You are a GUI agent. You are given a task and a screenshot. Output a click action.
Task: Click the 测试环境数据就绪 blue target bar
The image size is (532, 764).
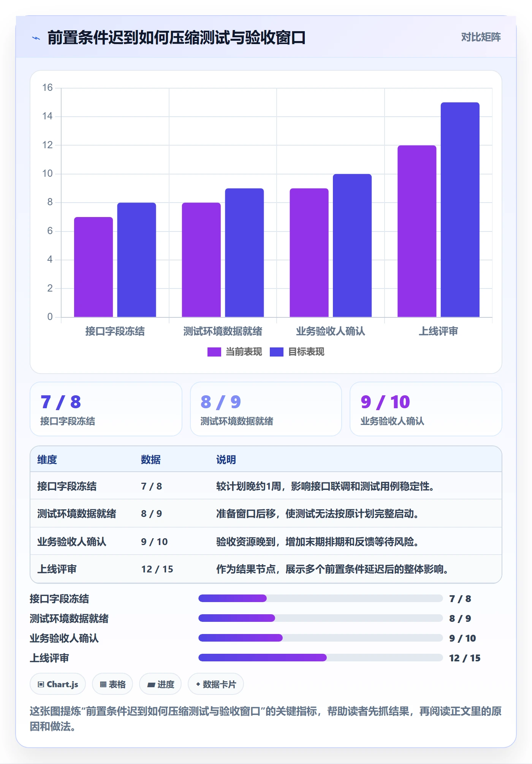[244, 252]
